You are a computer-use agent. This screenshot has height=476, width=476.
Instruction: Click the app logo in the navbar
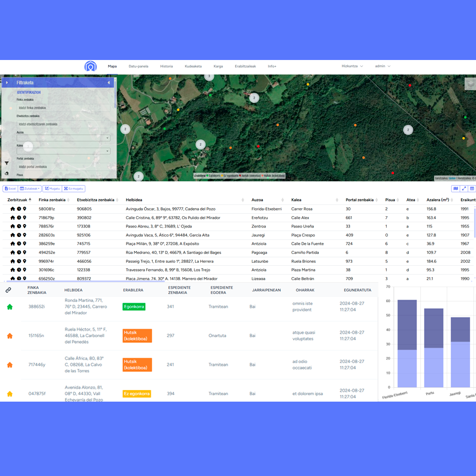coord(90,66)
